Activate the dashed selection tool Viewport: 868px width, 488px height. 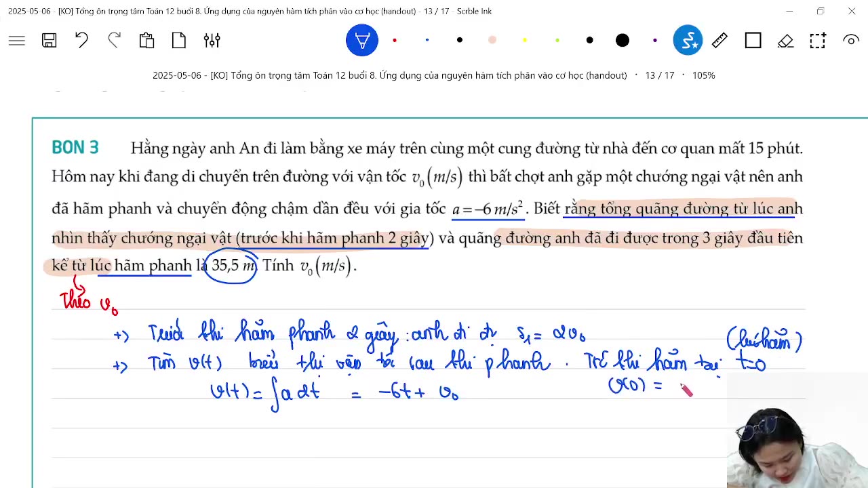pos(818,41)
